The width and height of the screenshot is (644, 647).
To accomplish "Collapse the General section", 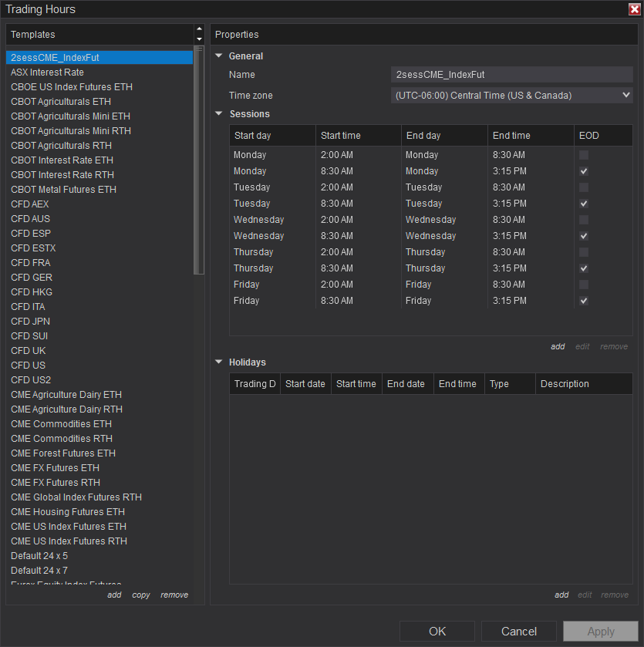I will pos(219,56).
